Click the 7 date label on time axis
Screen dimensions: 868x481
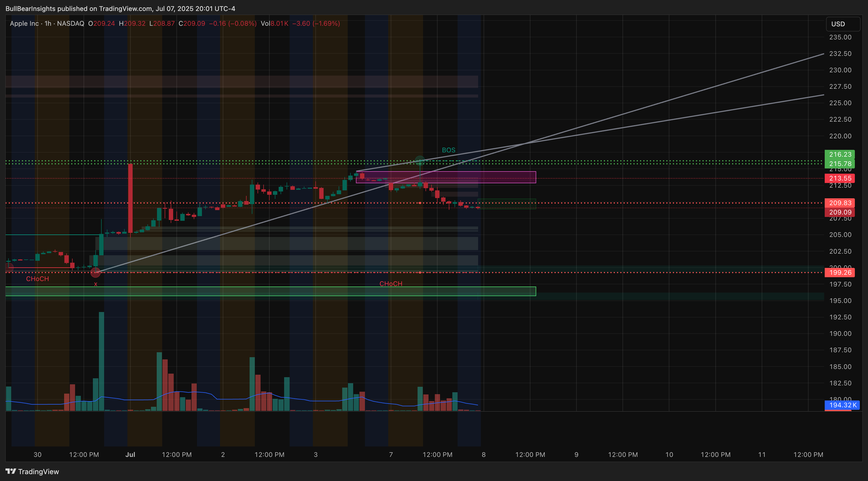(391, 454)
